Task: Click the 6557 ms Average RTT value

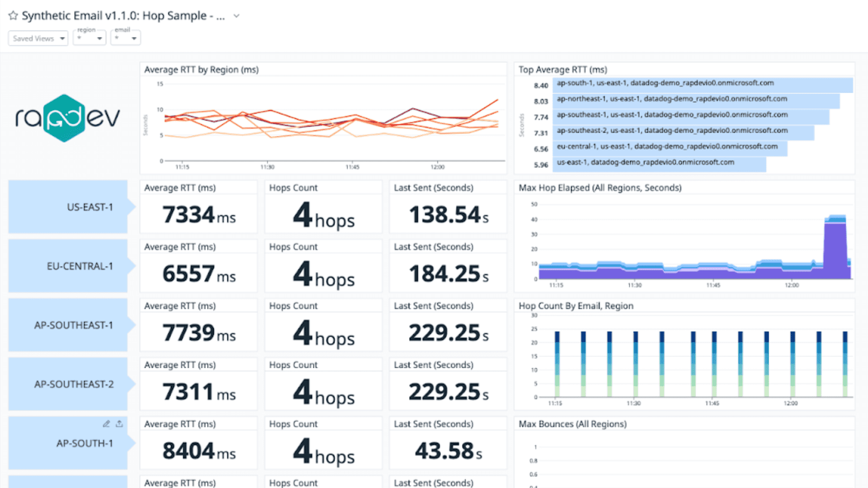Action: pos(199,274)
